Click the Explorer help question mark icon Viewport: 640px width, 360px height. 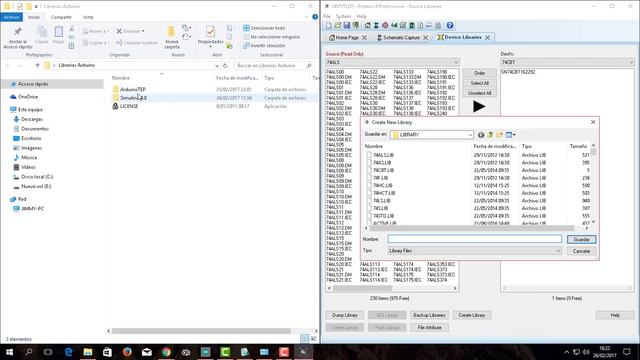315,17
